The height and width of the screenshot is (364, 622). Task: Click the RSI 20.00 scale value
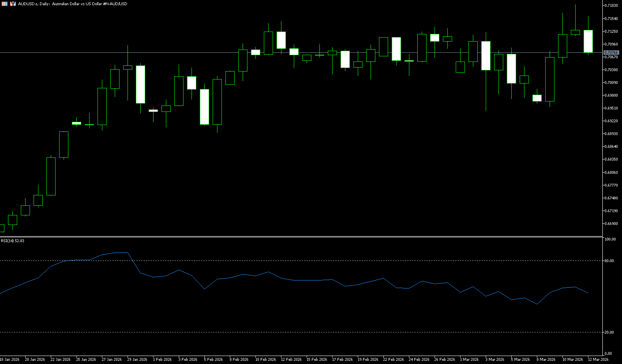pos(610,332)
